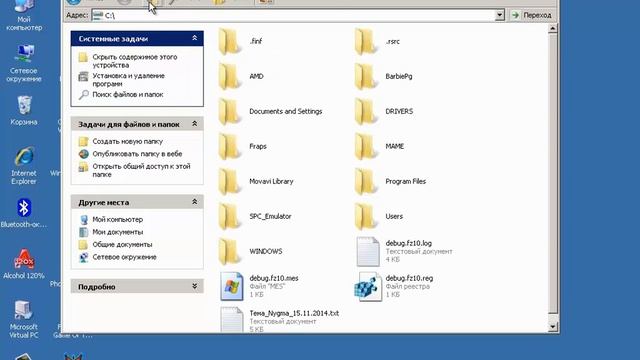Viewport: 640px width, 360px height.
Task: Collapse the Другие места panel
Action: pos(195,202)
